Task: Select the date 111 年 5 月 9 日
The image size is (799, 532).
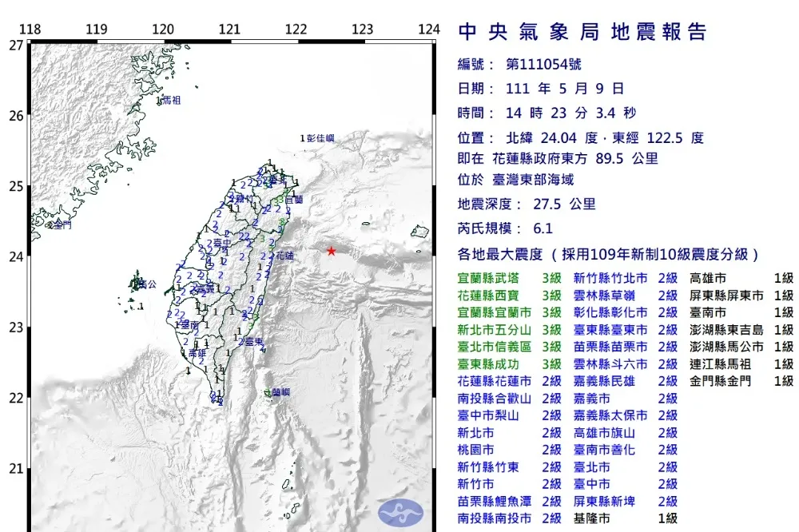Action: coord(565,89)
